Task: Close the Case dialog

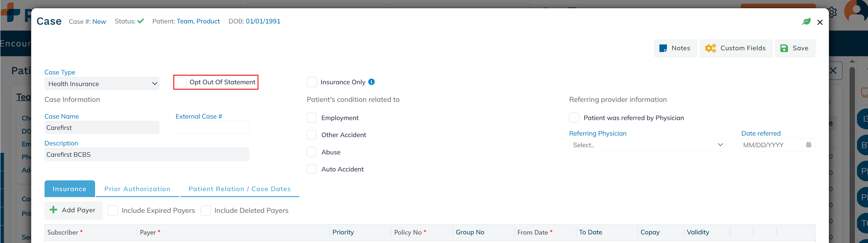Action: click(x=820, y=22)
